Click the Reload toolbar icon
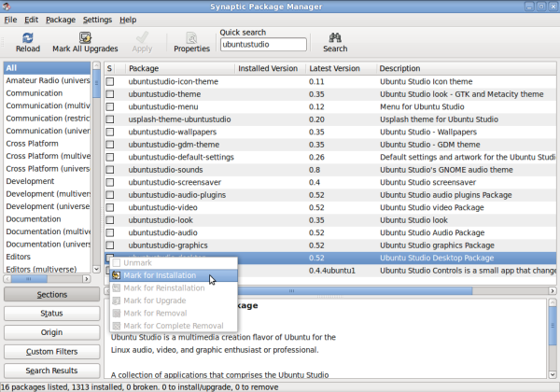Screen dimensions: 560x392 (x=27, y=37)
